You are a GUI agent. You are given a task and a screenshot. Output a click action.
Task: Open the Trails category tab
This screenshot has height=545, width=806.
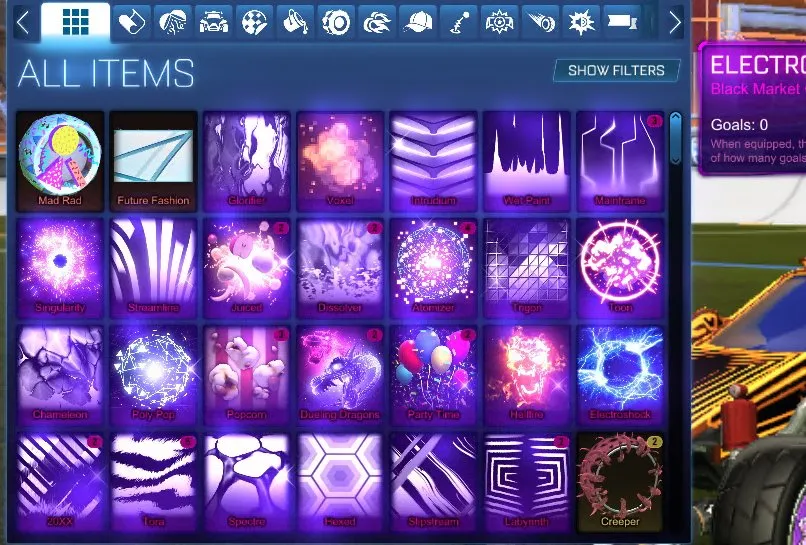[x=541, y=23]
